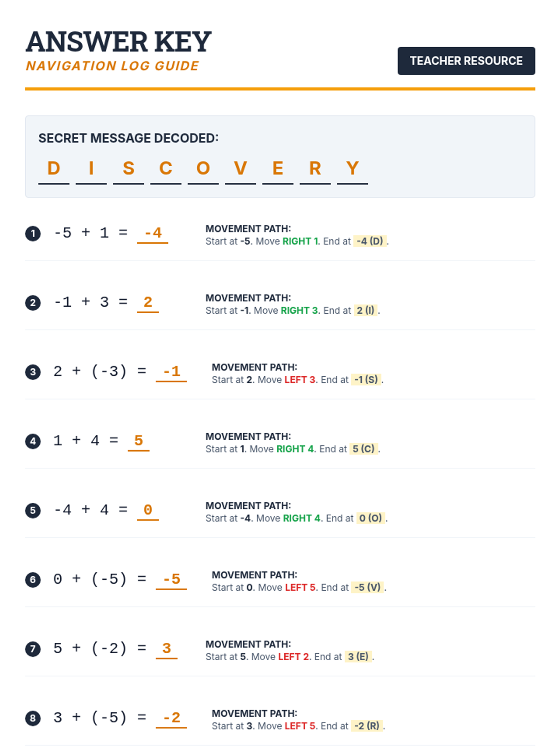Click the highlighted -4 (D) endpoint
The image size is (560, 747).
click(x=370, y=241)
